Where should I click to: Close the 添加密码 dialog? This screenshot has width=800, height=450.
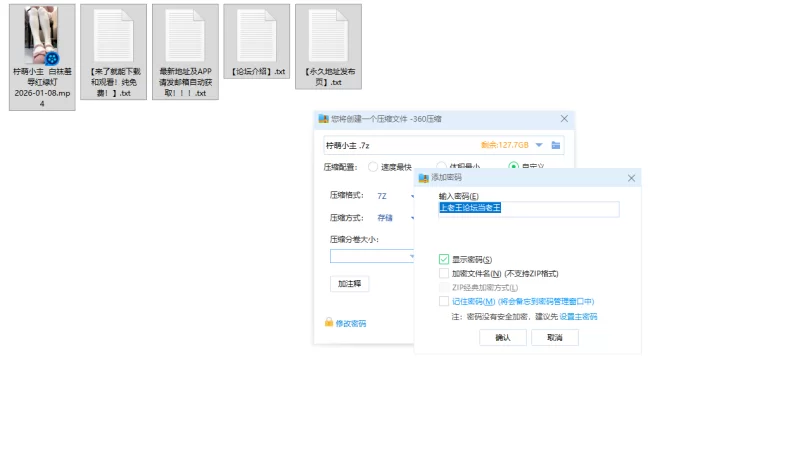(x=631, y=178)
